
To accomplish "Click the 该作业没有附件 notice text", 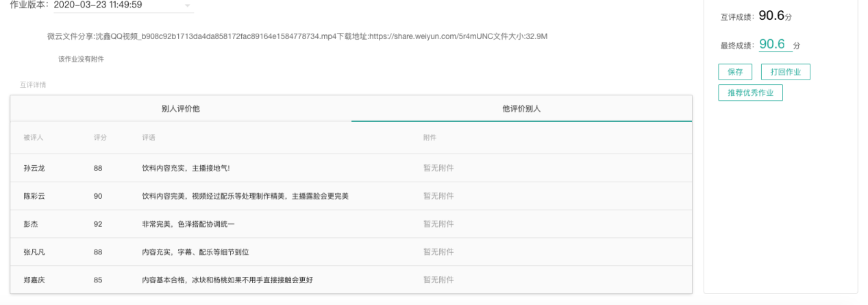I will click(x=82, y=60).
